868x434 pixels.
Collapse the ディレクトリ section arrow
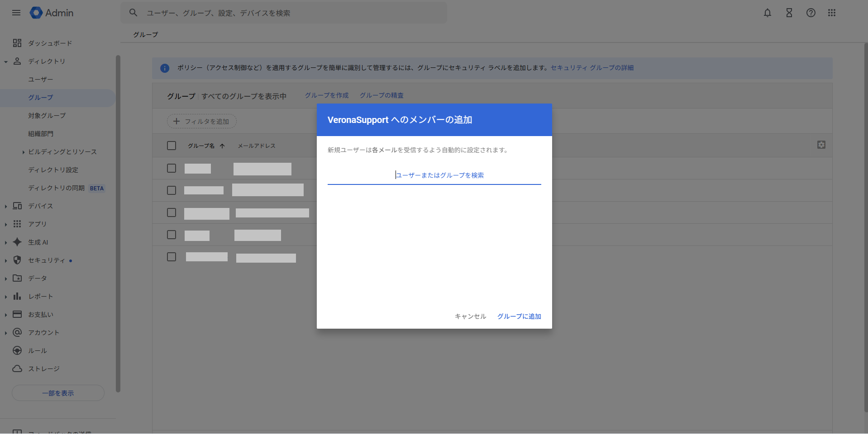coord(6,61)
